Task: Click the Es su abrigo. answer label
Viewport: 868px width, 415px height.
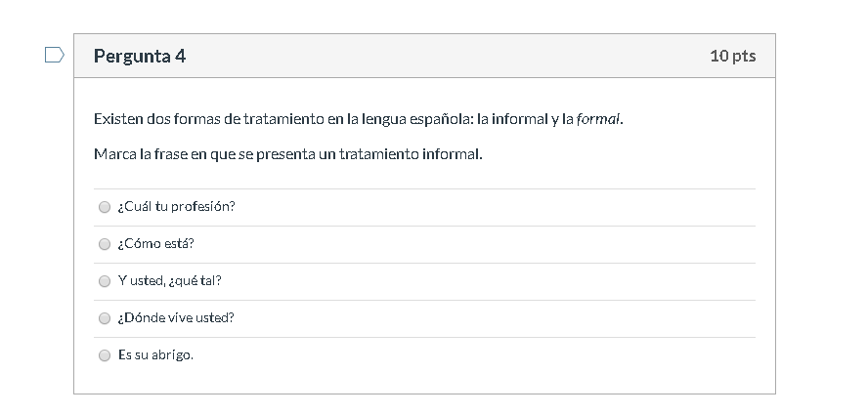Action: (x=155, y=355)
